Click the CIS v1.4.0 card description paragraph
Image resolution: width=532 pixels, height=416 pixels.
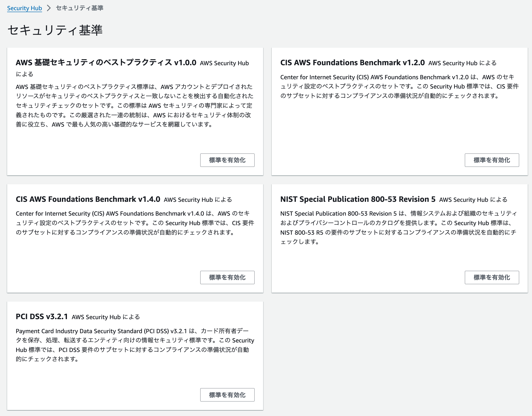[x=135, y=223]
